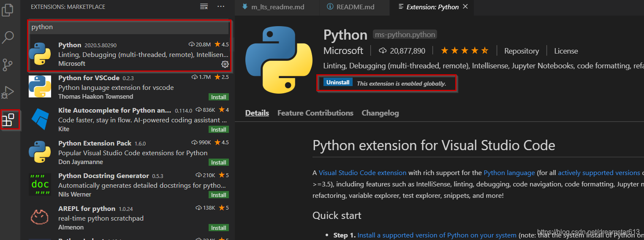This screenshot has height=240, width=644.
Task: Install Python Docstring Generator
Action: point(219,195)
